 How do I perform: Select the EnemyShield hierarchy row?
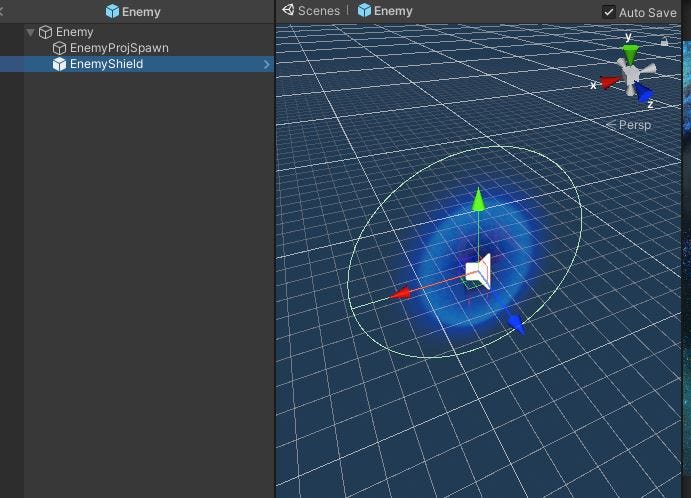pos(137,64)
